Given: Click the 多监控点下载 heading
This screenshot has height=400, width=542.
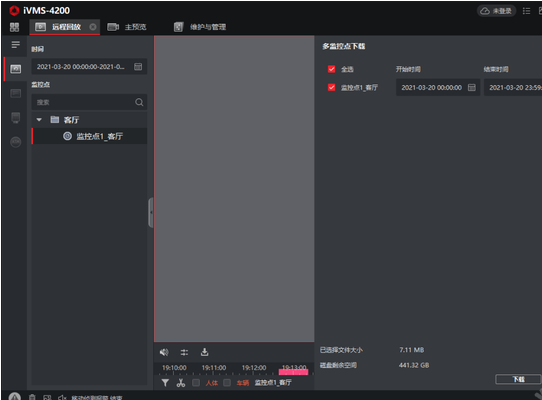Looking at the screenshot, I should pos(344,46).
